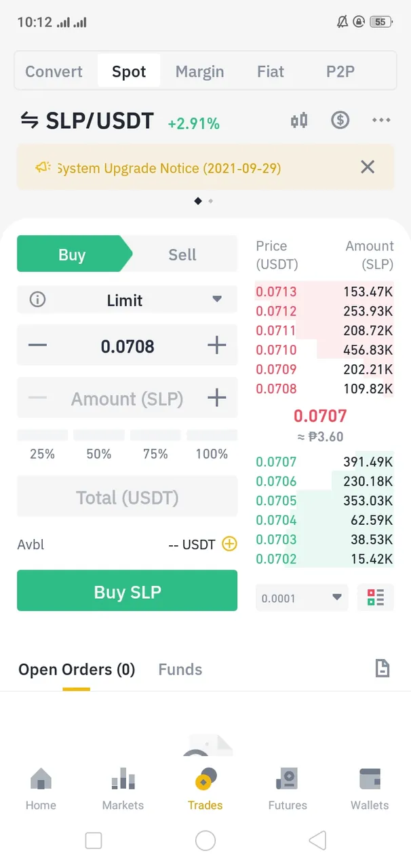Swap pair using arrows beside SLP/USDT
The width and height of the screenshot is (411, 868).
(29, 121)
